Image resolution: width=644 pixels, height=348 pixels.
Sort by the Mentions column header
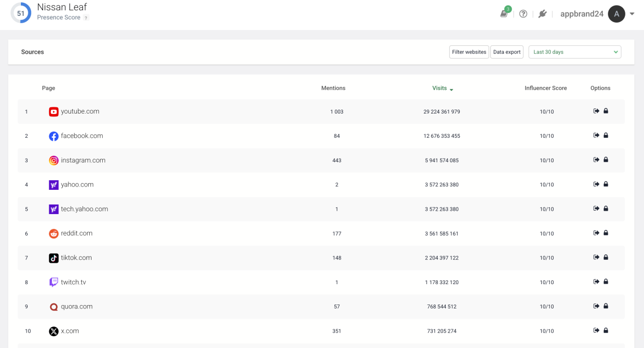(x=333, y=88)
